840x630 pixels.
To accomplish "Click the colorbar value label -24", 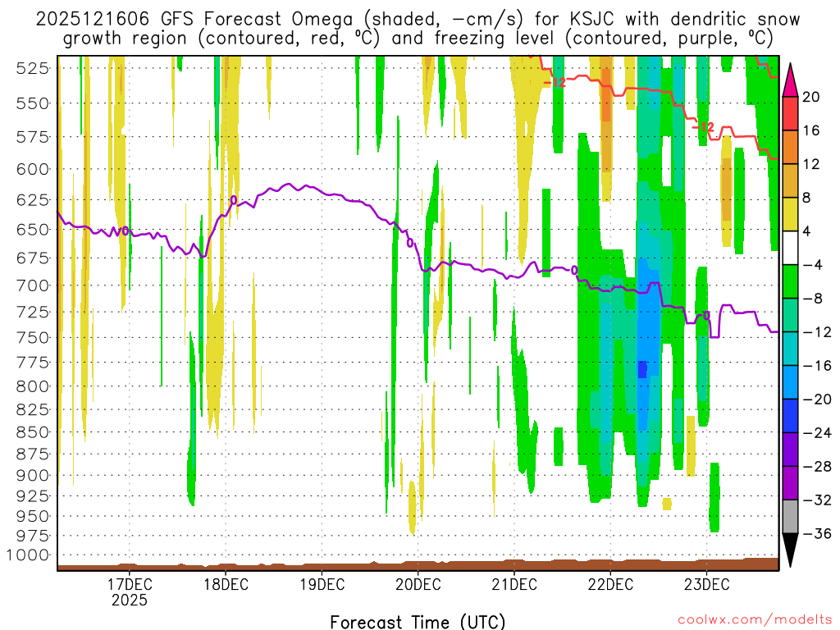I will point(816,433).
